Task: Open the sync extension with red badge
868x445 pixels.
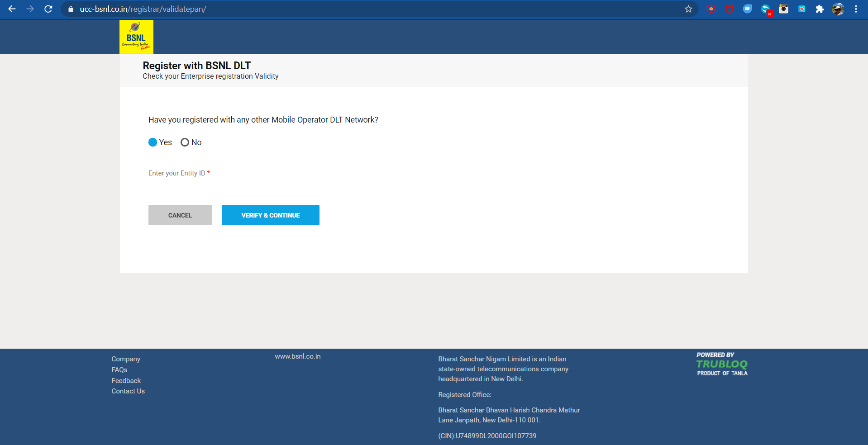Action: pos(766,9)
